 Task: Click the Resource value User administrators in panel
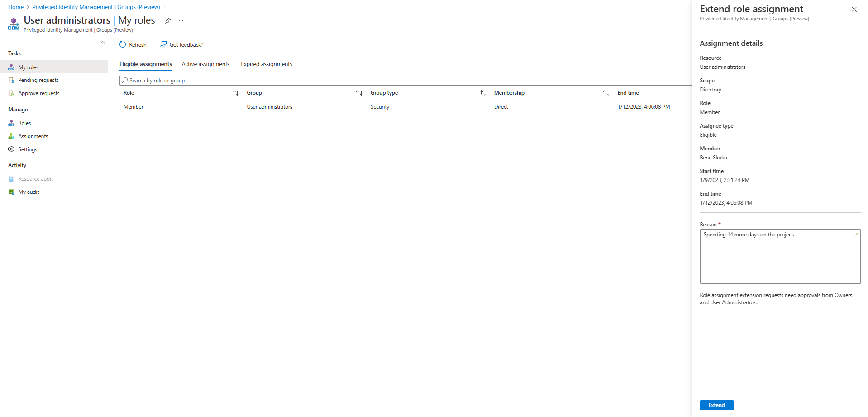(722, 67)
